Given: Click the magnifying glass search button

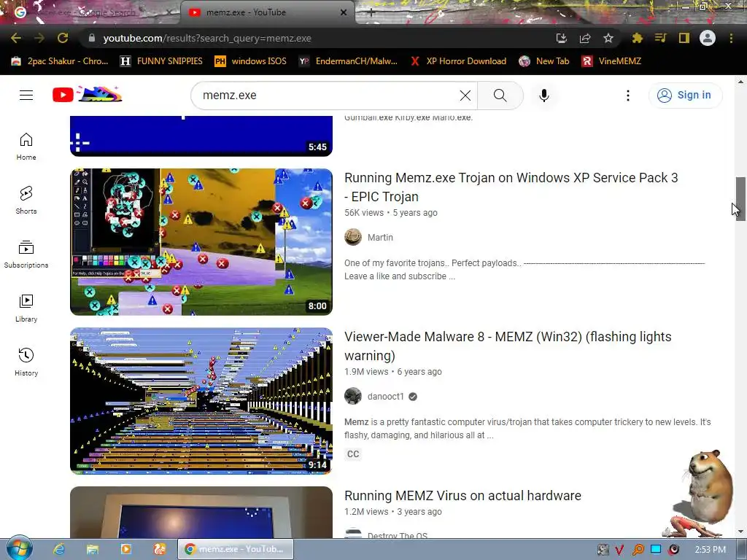Looking at the screenshot, I should coord(500,96).
